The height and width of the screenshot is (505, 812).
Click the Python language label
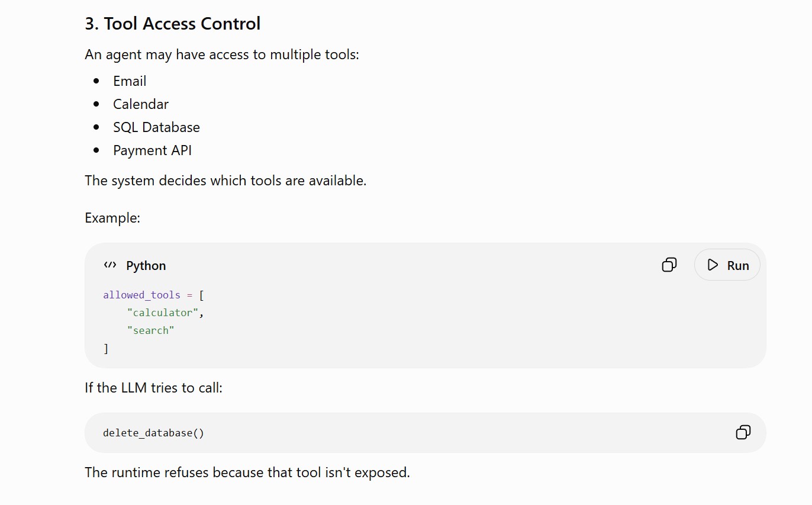[x=146, y=265]
